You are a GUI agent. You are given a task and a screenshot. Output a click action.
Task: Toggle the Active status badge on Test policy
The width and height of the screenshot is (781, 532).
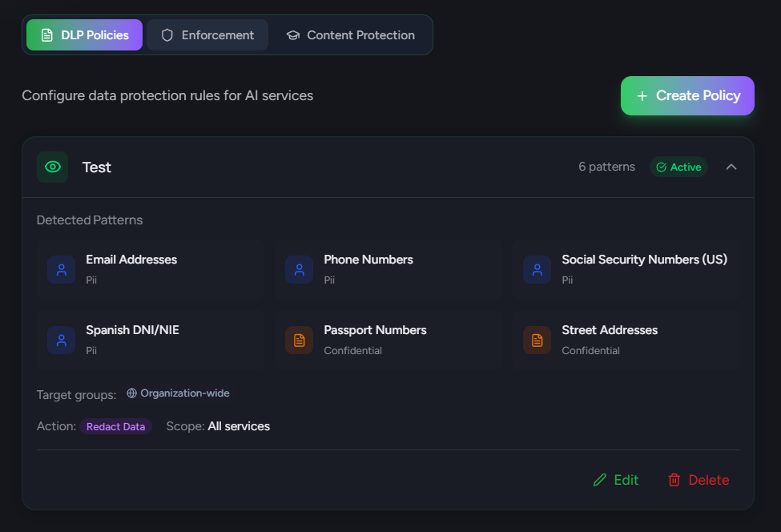[x=678, y=167]
